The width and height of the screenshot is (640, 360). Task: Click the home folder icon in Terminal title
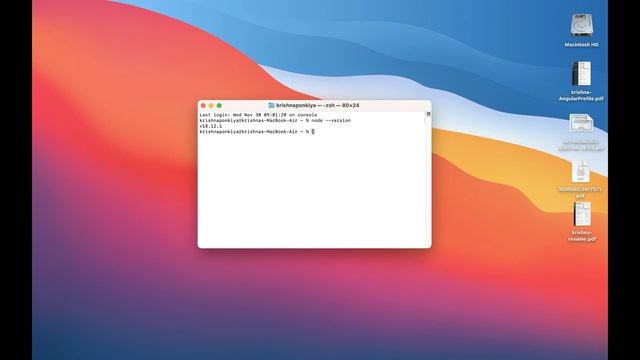pos(271,105)
